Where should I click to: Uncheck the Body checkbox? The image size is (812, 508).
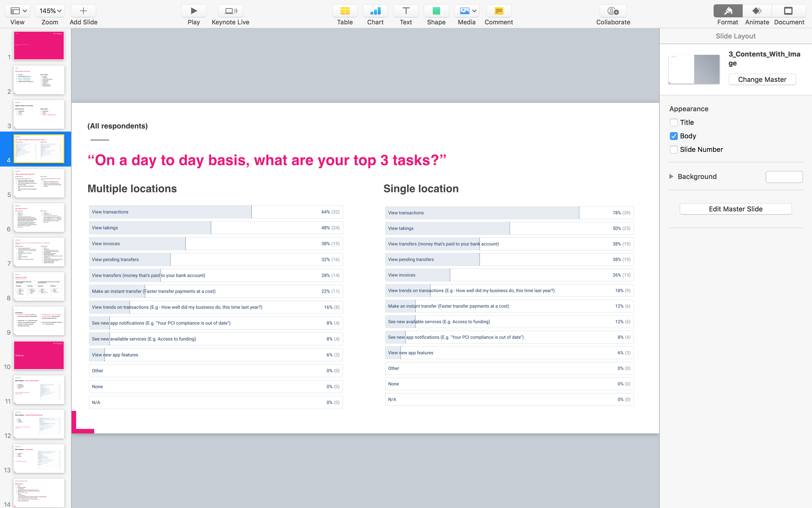(x=673, y=136)
